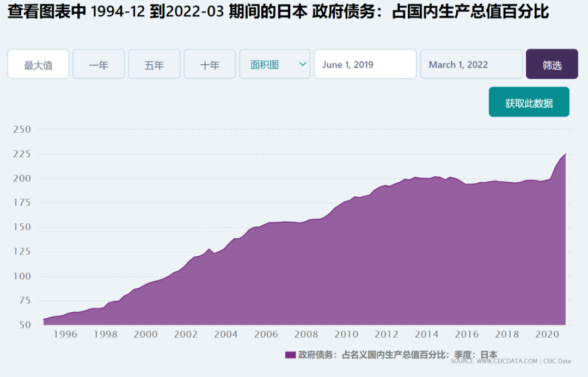Expand chart type list via chevron arrow
Screen dimensions: 588x377
(x=303, y=64)
